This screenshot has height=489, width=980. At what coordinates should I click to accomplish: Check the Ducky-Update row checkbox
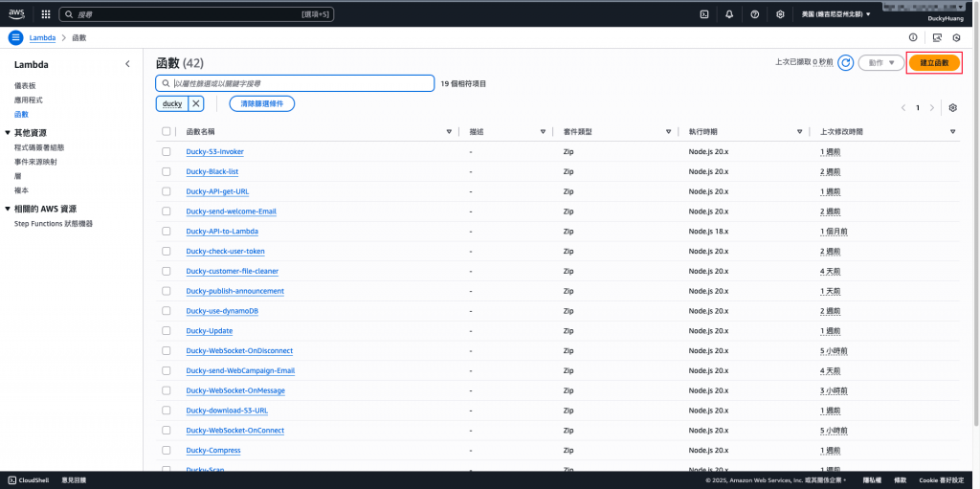coord(166,331)
